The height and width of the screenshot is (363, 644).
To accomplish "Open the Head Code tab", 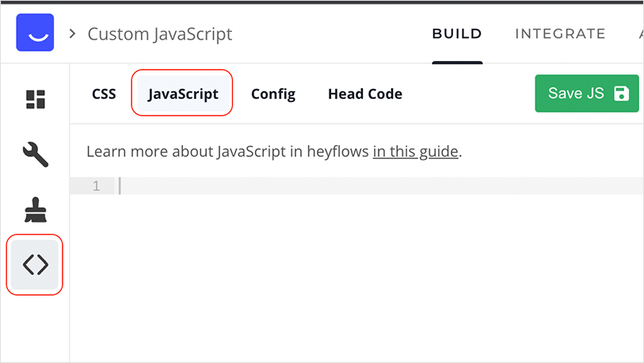I will coord(365,94).
